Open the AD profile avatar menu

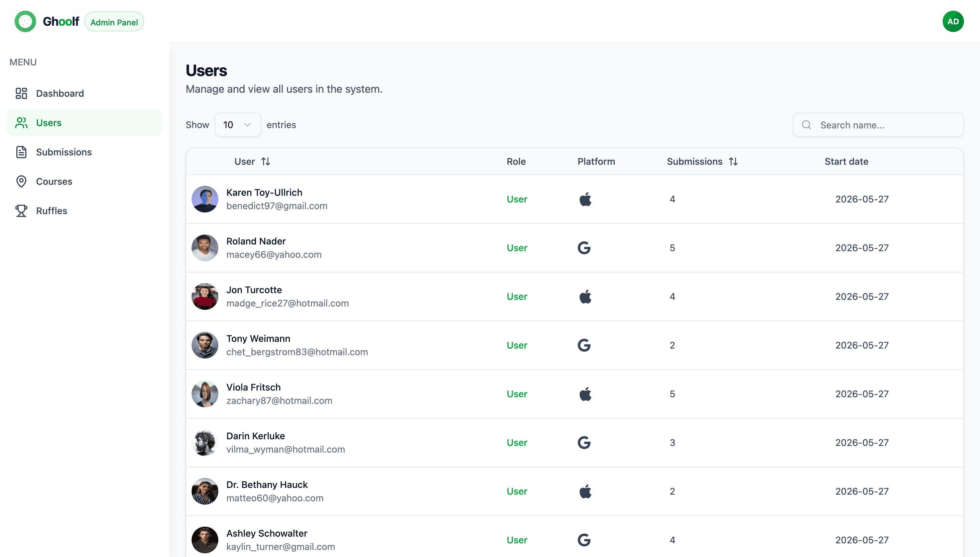pyautogui.click(x=953, y=21)
